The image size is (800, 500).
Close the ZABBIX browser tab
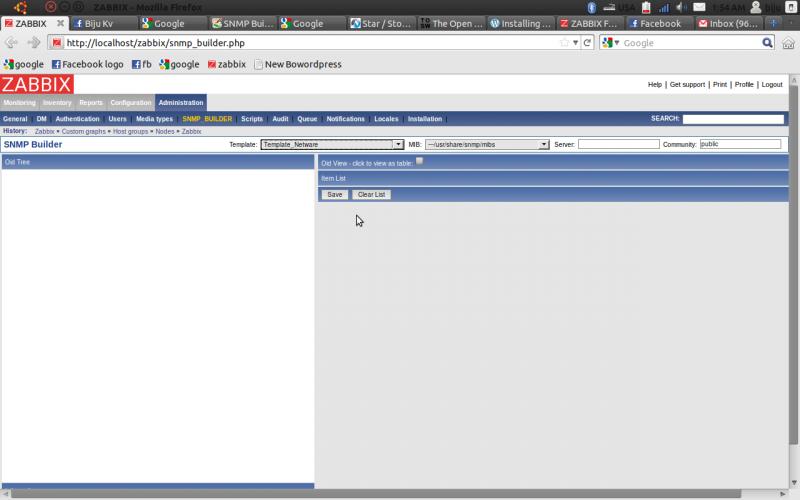(x=60, y=23)
